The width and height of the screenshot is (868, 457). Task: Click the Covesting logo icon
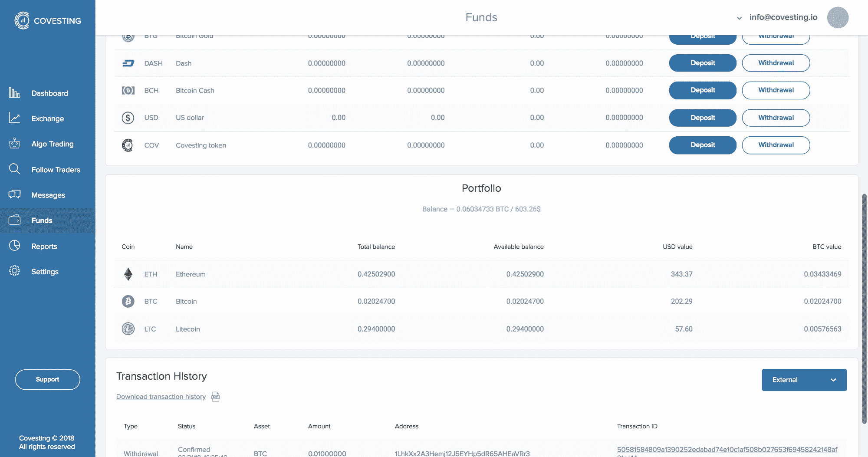[22, 20]
